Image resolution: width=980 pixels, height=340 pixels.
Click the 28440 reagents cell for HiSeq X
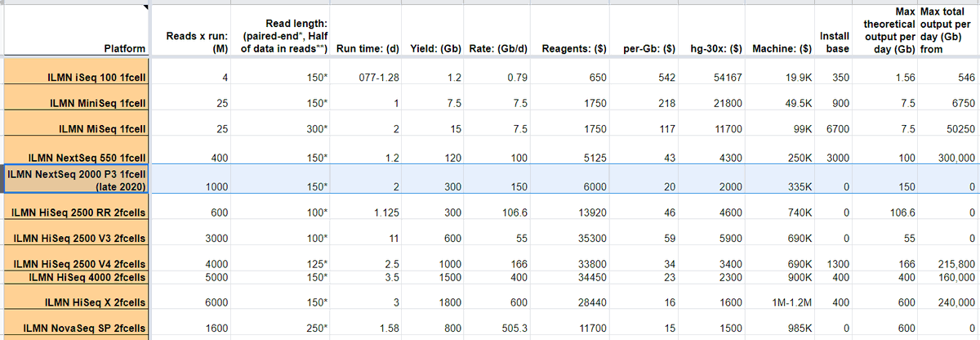click(x=571, y=297)
